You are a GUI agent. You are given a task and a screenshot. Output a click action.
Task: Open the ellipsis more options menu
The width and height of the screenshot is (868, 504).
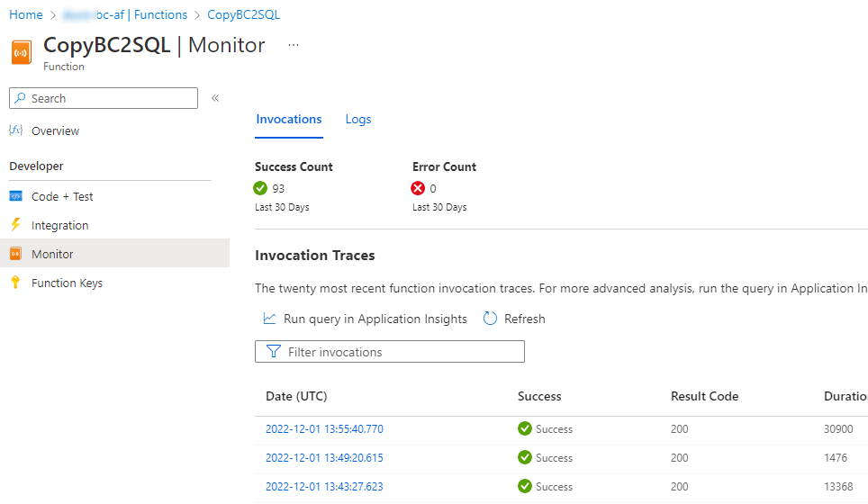pyautogui.click(x=294, y=45)
